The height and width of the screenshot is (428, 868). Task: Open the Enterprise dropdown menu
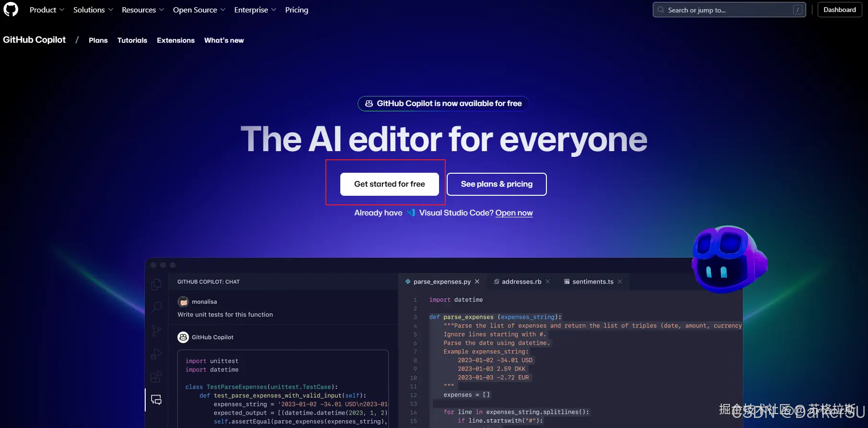click(x=255, y=10)
